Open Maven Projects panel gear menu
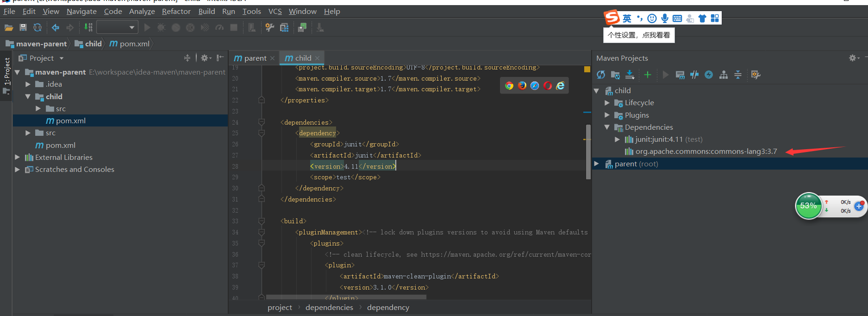This screenshot has height=316, width=868. pyautogui.click(x=854, y=58)
